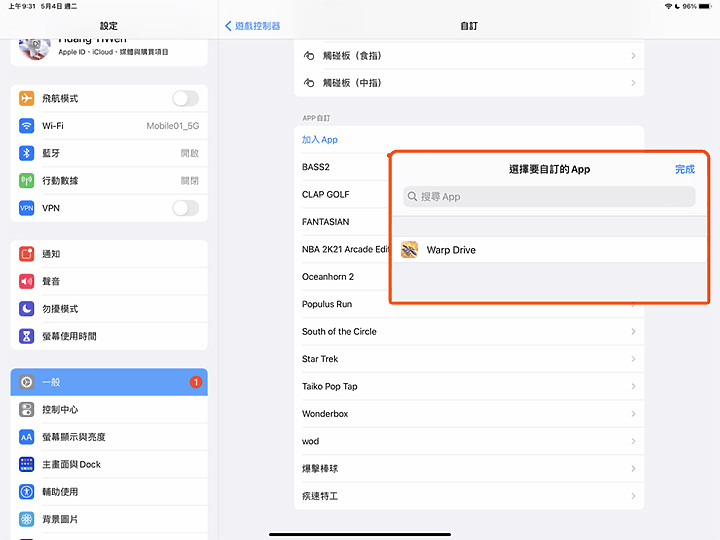Tap the VPN icon
This screenshot has height=540, width=720.
point(26,208)
